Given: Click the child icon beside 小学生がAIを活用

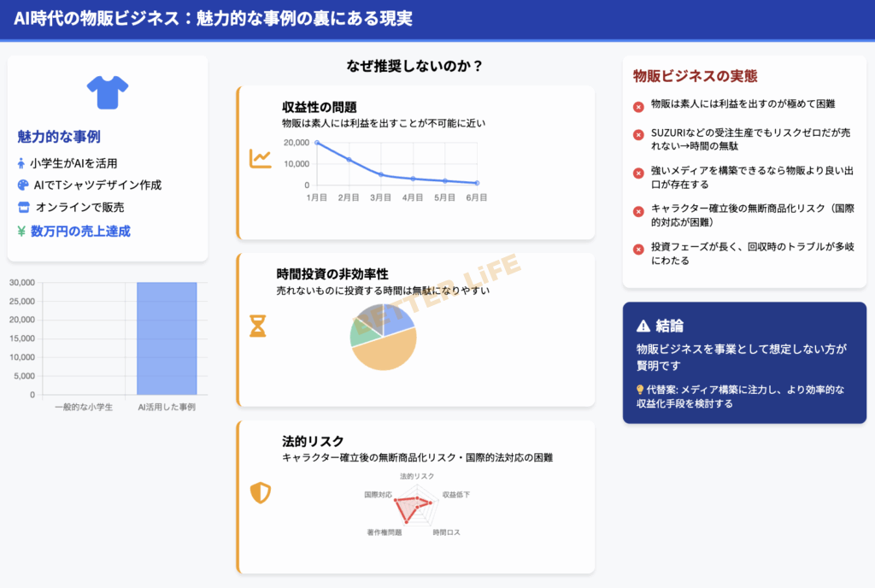Looking at the screenshot, I should [22, 163].
